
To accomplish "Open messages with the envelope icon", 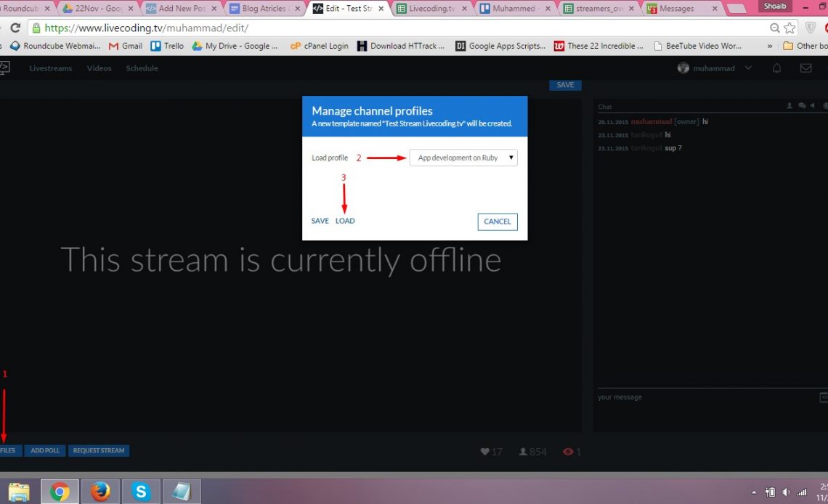I will [x=806, y=68].
